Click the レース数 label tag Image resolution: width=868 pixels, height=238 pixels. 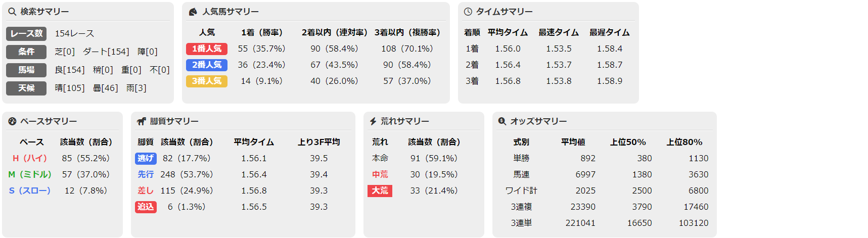pyautogui.click(x=26, y=33)
